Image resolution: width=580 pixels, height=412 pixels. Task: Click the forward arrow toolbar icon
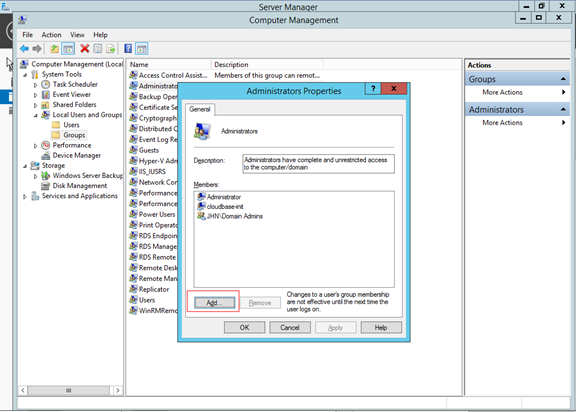(x=37, y=48)
